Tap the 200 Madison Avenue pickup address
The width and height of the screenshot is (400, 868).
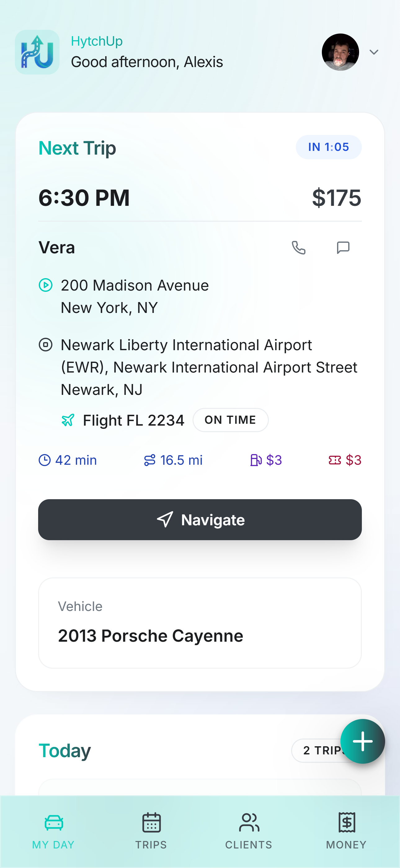tap(135, 296)
